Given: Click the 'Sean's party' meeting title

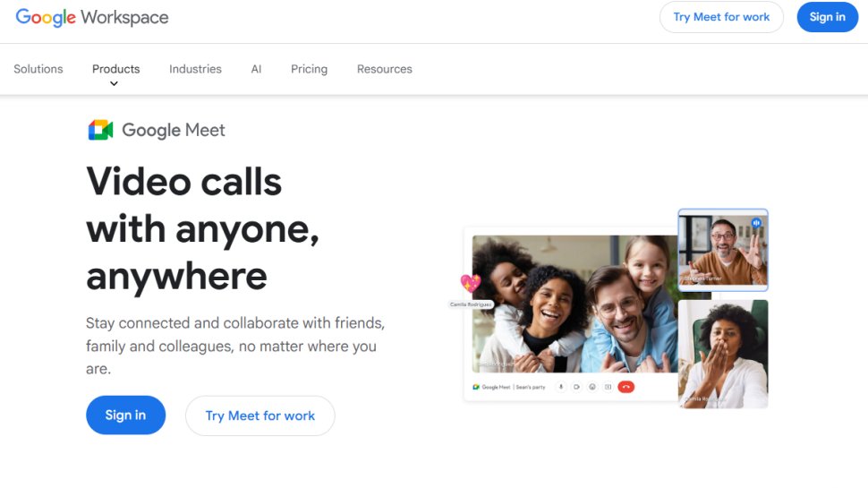Looking at the screenshot, I should pyautogui.click(x=531, y=387).
